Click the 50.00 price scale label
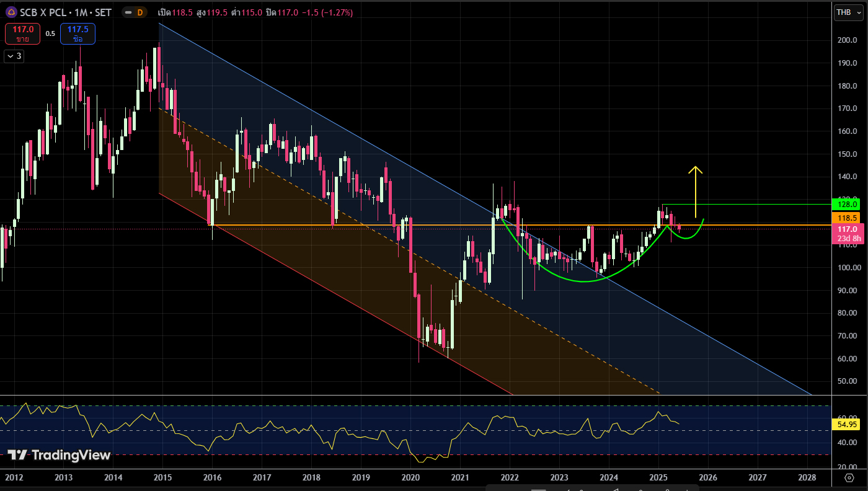 [x=848, y=381]
